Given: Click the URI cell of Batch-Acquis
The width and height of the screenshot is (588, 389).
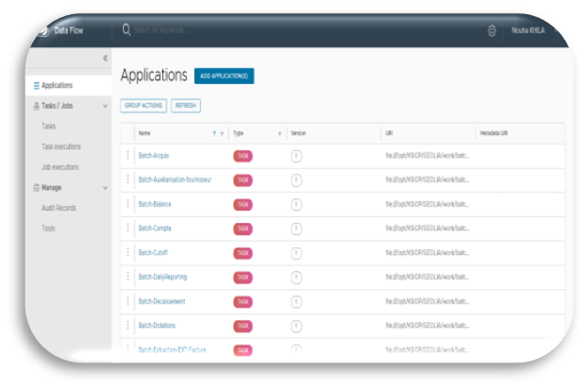Looking at the screenshot, I should [428, 156].
